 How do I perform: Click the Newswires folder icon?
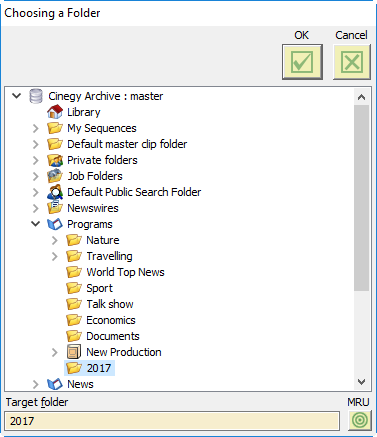pos(55,207)
